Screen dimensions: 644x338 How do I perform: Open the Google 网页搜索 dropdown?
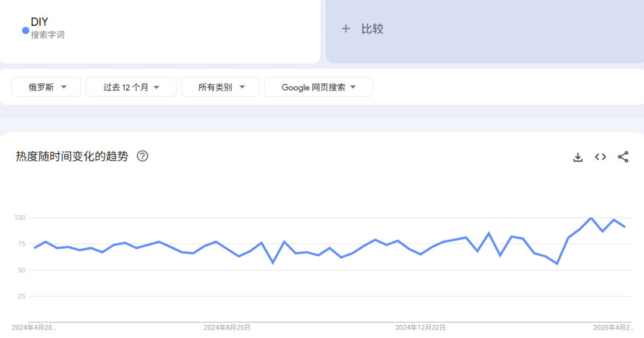(x=318, y=87)
